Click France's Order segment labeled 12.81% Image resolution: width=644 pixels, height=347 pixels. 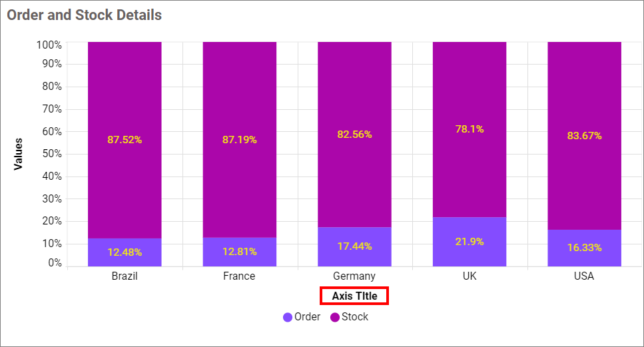pyautogui.click(x=239, y=252)
